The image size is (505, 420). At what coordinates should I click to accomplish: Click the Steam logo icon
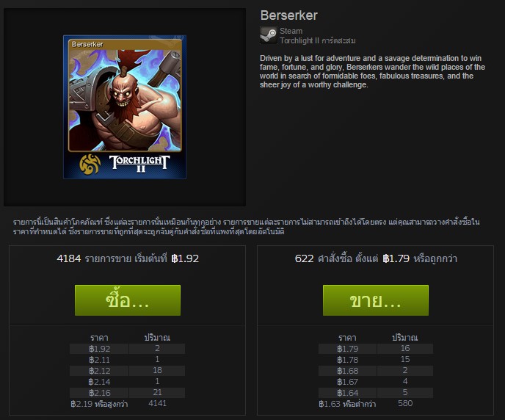(x=269, y=35)
